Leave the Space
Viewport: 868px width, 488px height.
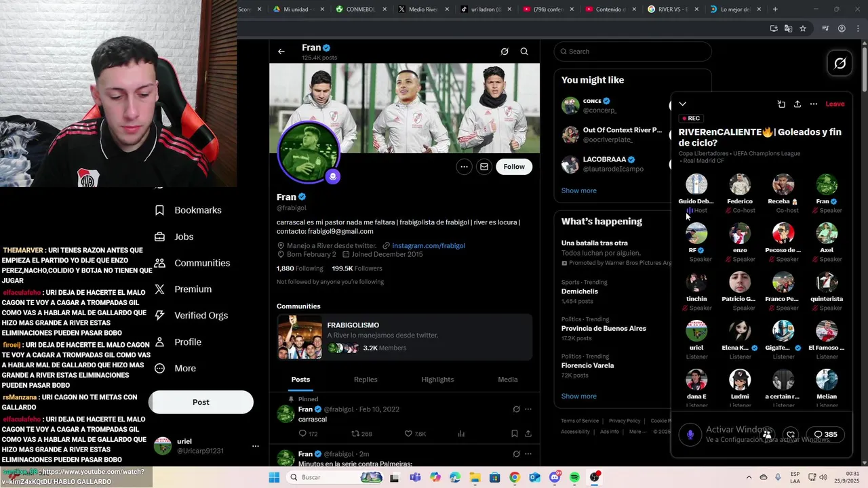(x=835, y=104)
